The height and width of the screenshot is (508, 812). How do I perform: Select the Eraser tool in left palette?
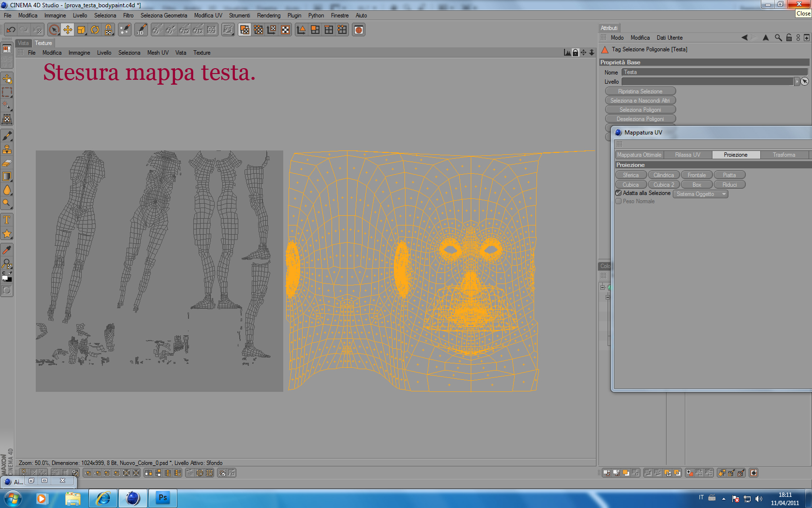point(7,163)
